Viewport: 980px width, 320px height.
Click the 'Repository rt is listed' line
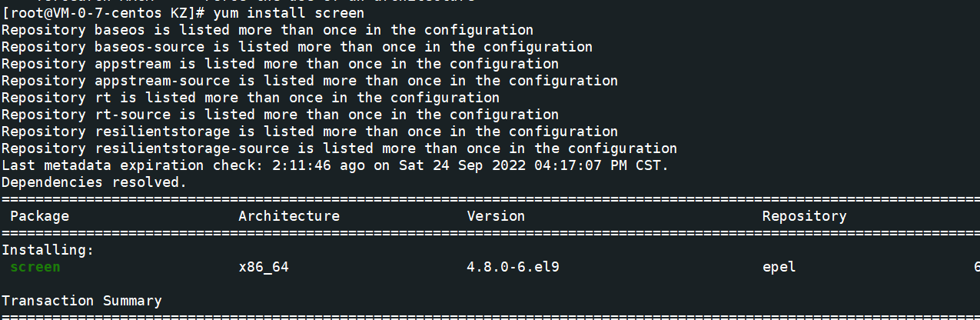[250, 98]
